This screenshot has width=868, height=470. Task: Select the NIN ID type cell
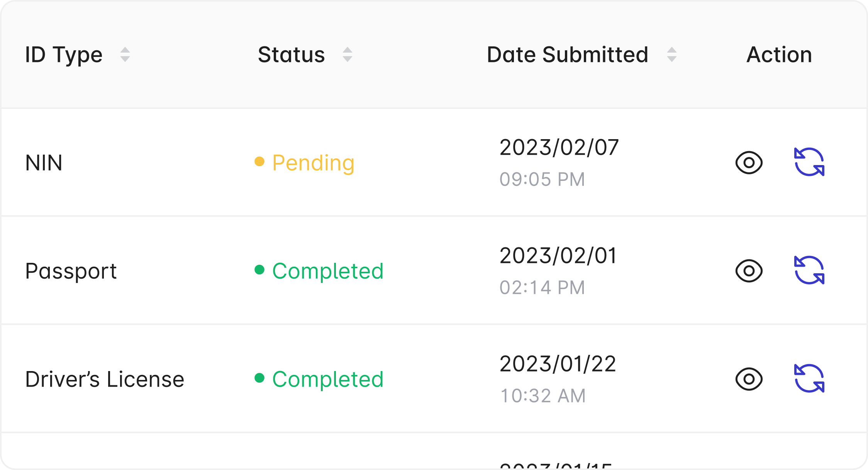(x=44, y=163)
